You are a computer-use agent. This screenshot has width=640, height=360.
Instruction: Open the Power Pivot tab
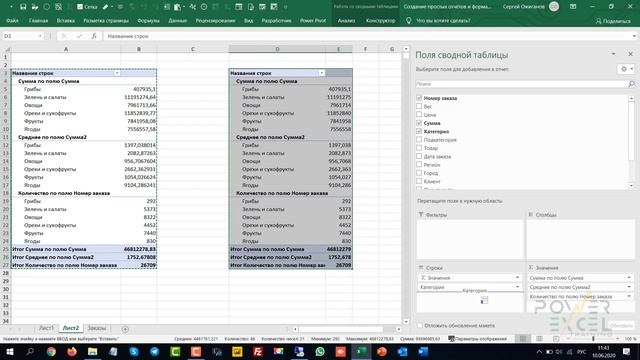pyautogui.click(x=313, y=20)
